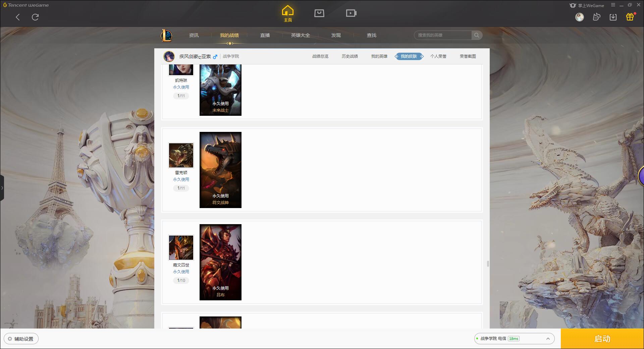Focus the hero search input field
644x349 pixels.
click(443, 35)
